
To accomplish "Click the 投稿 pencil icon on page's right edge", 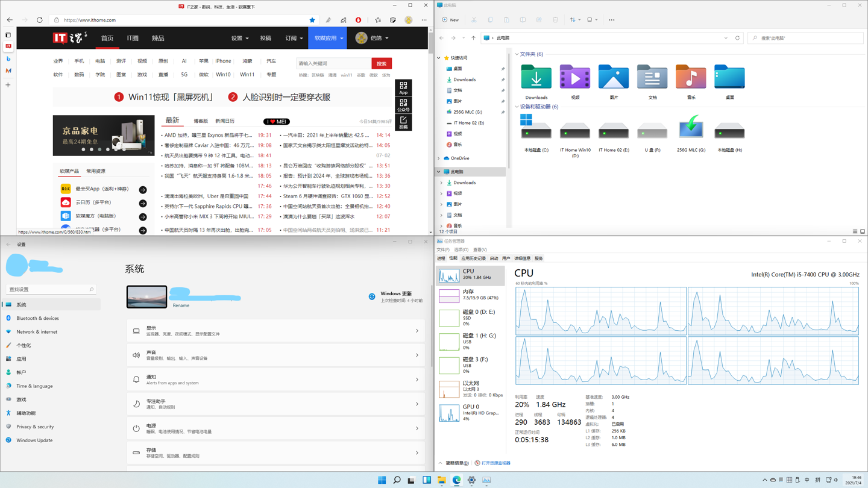I will (x=403, y=122).
